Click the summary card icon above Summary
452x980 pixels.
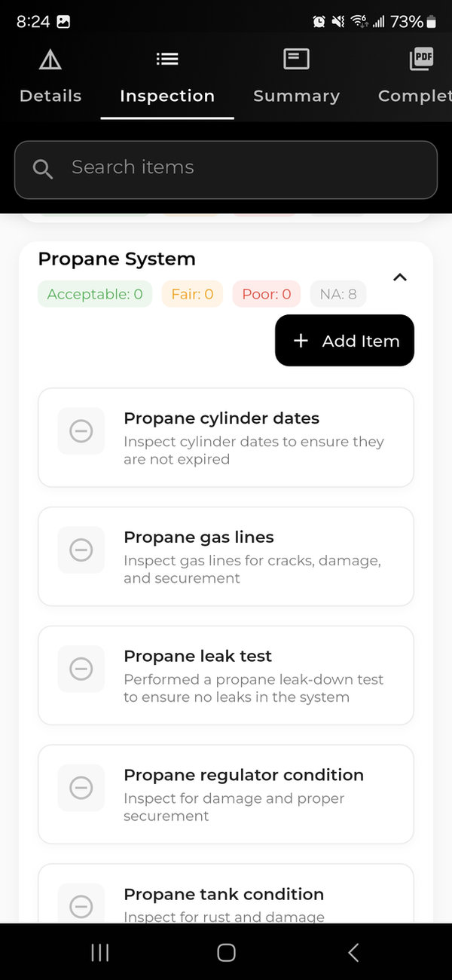coord(296,59)
